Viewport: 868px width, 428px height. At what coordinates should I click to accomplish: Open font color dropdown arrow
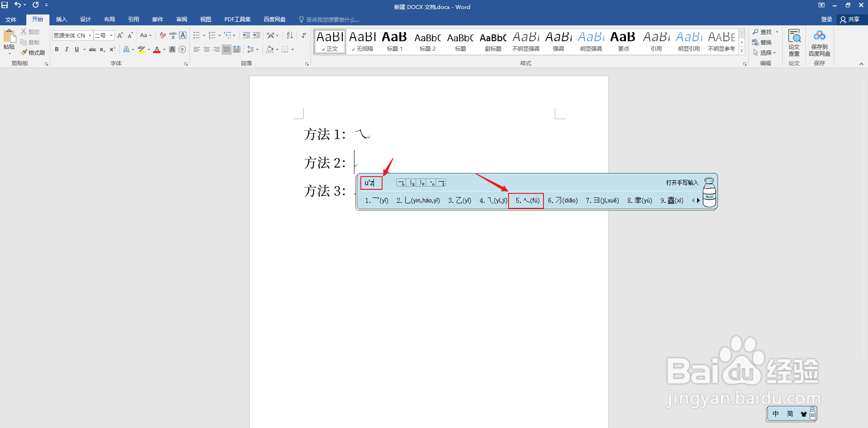click(164, 49)
